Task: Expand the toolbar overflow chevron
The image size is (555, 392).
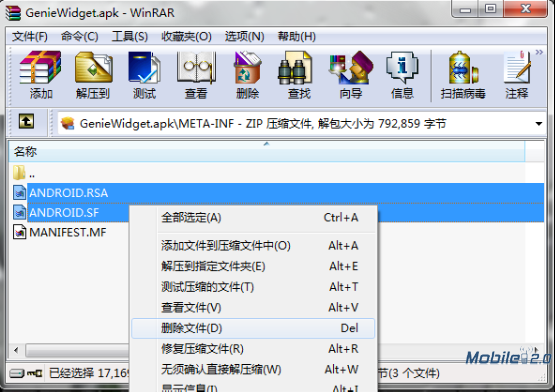Action: point(539,52)
